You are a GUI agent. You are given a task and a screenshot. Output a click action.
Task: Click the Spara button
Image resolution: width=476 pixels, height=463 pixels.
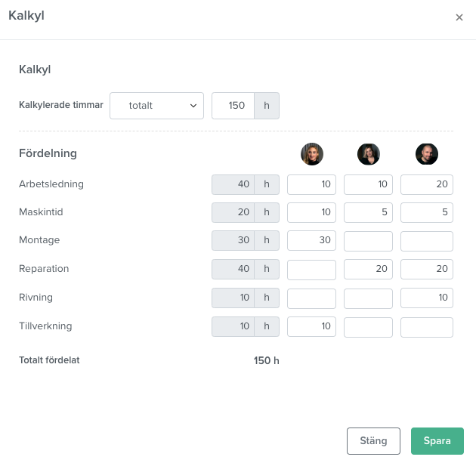click(x=437, y=441)
